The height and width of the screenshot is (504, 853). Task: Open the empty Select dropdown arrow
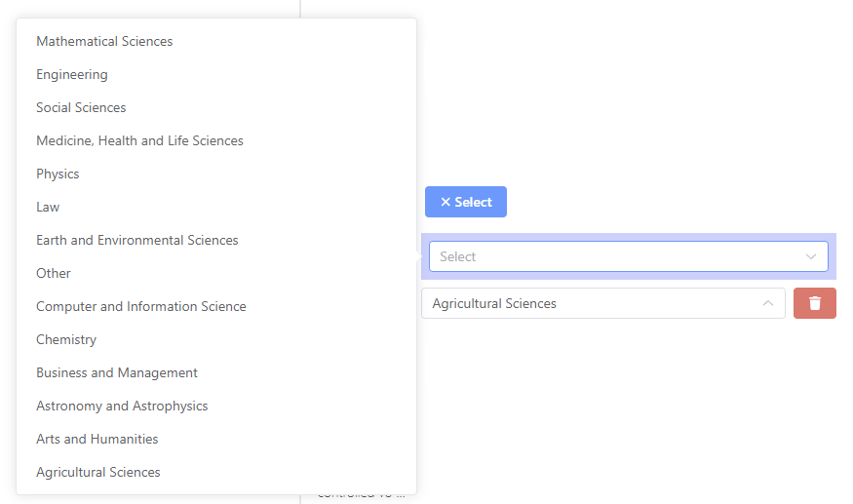tap(810, 256)
